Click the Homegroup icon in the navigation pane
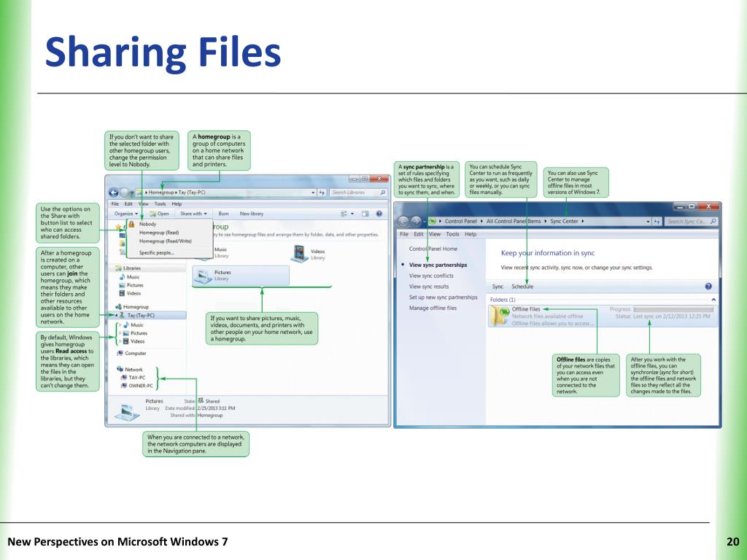 pyautogui.click(x=119, y=307)
